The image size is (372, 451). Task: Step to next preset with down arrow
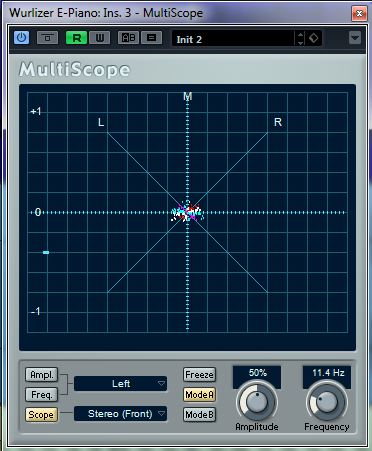coord(300,43)
